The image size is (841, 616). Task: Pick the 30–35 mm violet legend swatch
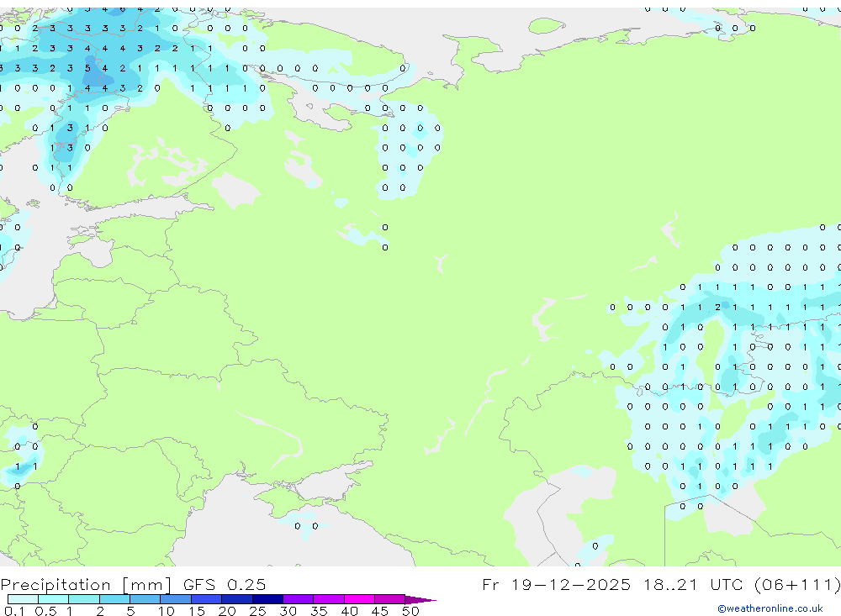coord(298,599)
